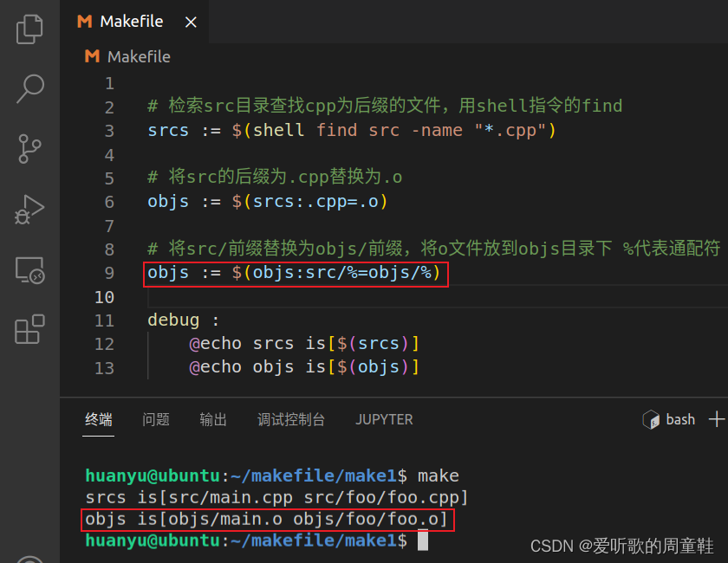Select the bash terminal profile
728x563 pixels.
pyautogui.click(x=668, y=419)
